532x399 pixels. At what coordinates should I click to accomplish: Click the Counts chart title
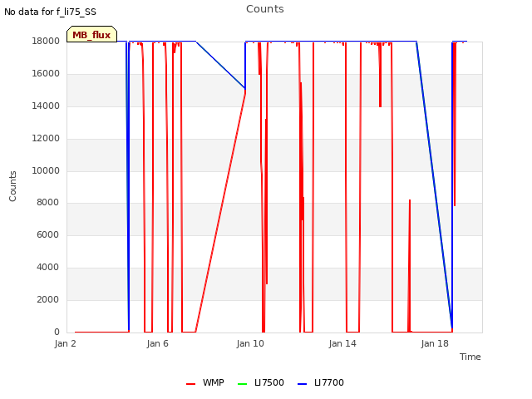[265, 9]
